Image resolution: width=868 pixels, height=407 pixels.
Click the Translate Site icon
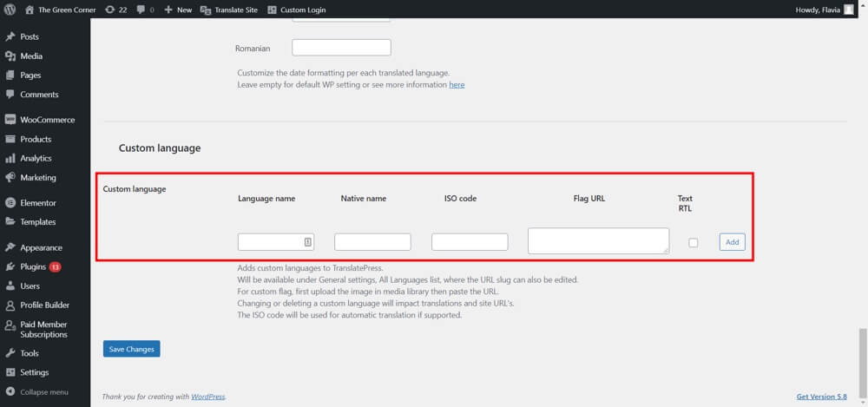pyautogui.click(x=206, y=10)
